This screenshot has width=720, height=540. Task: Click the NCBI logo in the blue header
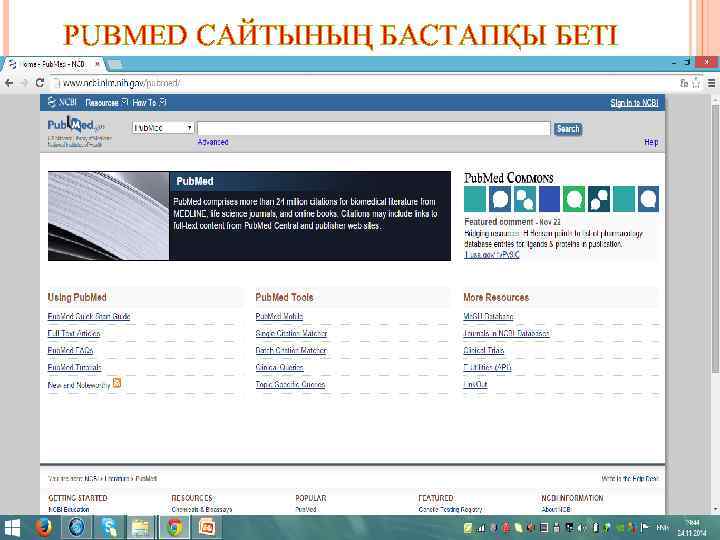point(62,102)
